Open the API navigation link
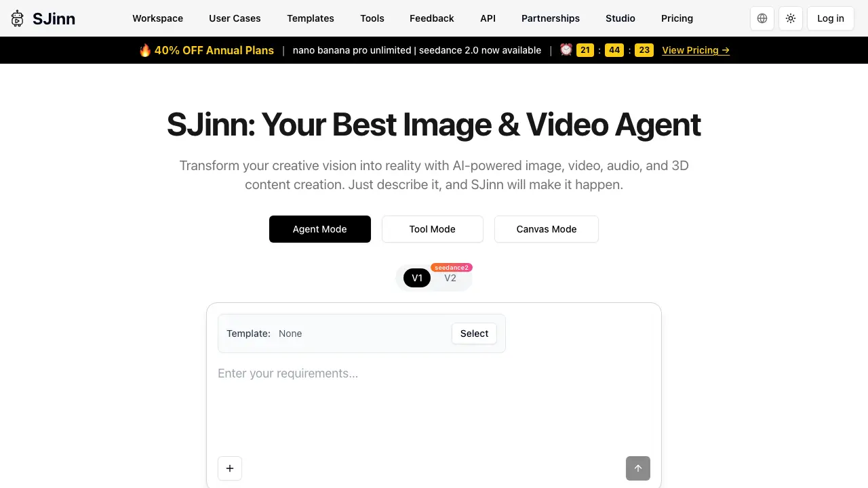This screenshot has width=868, height=488. click(x=488, y=18)
